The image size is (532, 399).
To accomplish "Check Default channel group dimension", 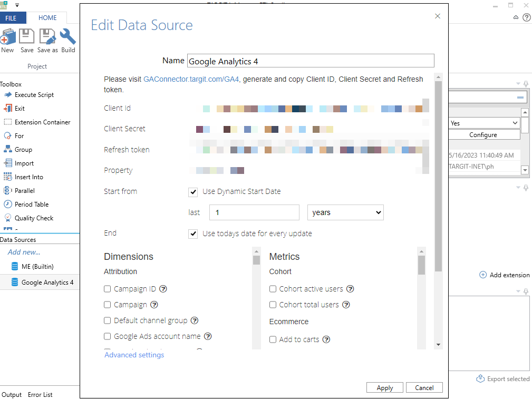I will point(107,320).
